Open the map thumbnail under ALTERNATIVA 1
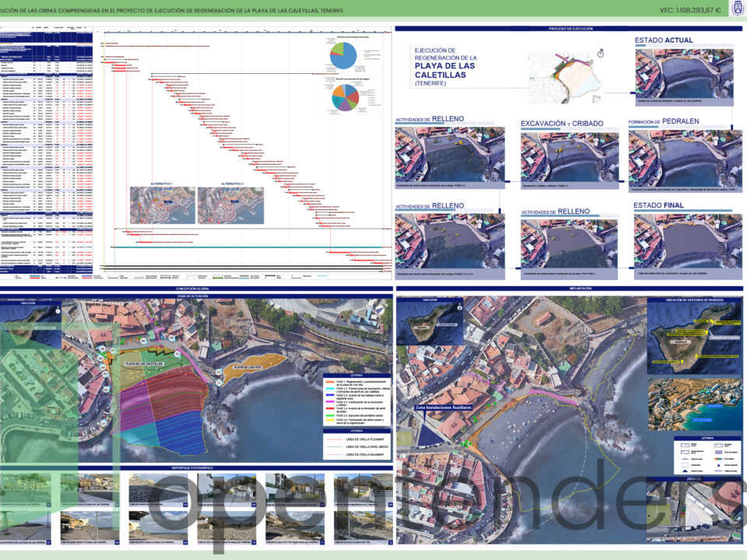747x560 pixels. point(163,205)
